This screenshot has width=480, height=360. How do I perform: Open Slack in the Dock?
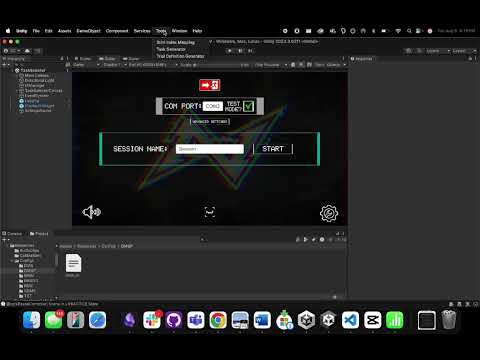[x=152, y=320]
